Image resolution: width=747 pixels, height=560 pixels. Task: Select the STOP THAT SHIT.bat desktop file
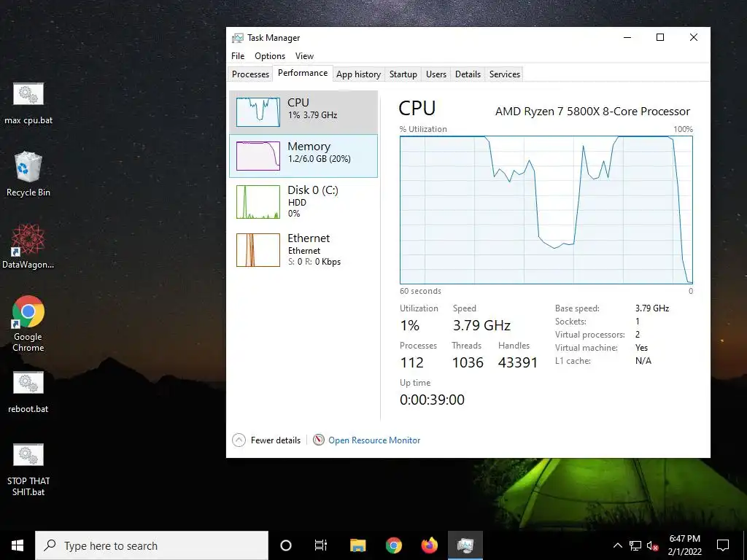point(28,470)
